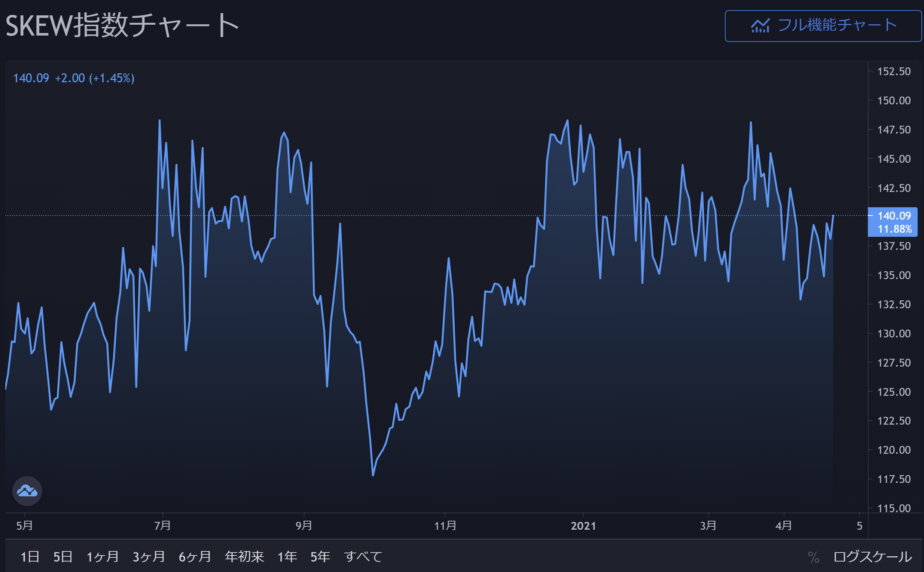Click SKEW指数チャート heading
The image size is (924, 572).
tap(122, 26)
